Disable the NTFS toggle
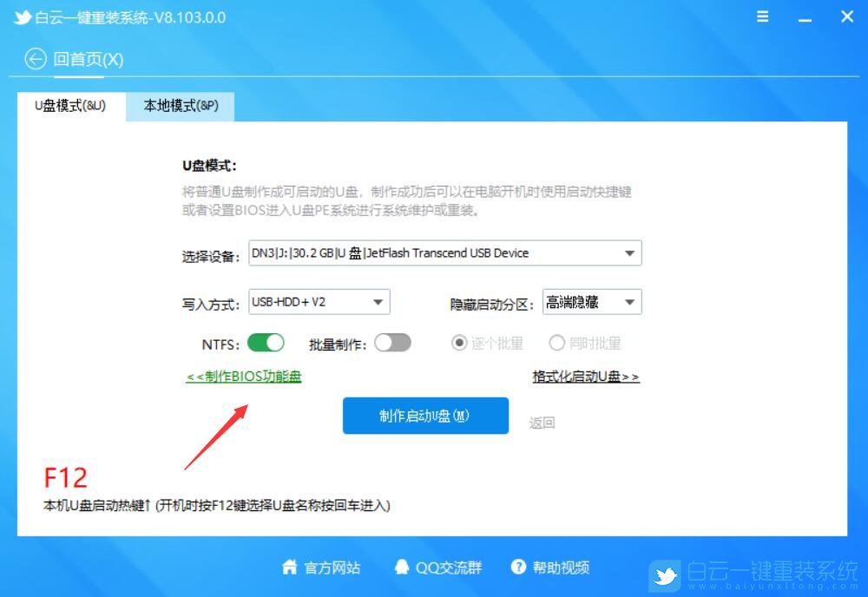This screenshot has width=868, height=597. [266, 343]
